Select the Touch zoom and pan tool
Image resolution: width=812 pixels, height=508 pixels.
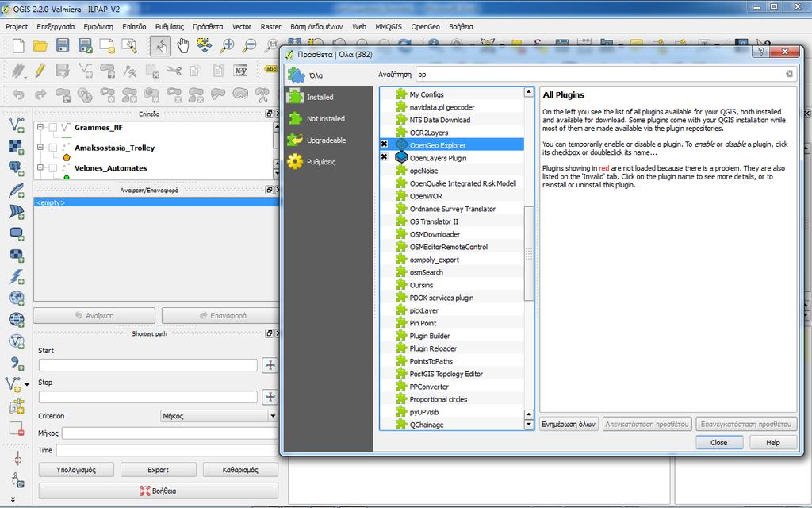tap(160, 45)
